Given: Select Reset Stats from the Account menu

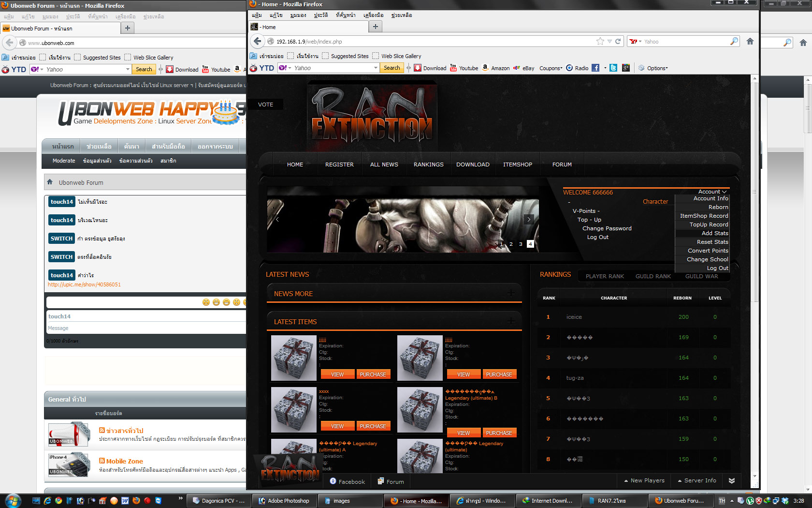Looking at the screenshot, I should pyautogui.click(x=712, y=242).
